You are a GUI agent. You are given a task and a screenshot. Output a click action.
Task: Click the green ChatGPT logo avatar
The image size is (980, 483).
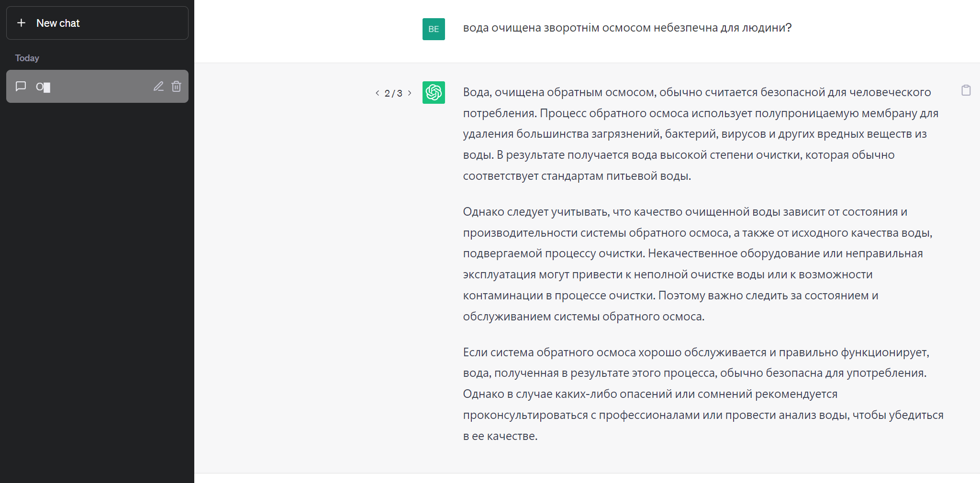tap(434, 92)
